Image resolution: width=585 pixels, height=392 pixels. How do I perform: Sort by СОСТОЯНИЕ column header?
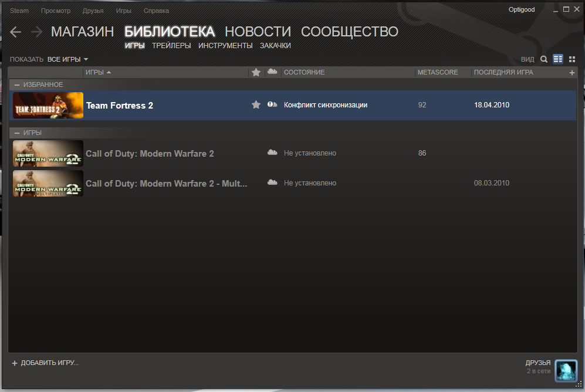304,72
